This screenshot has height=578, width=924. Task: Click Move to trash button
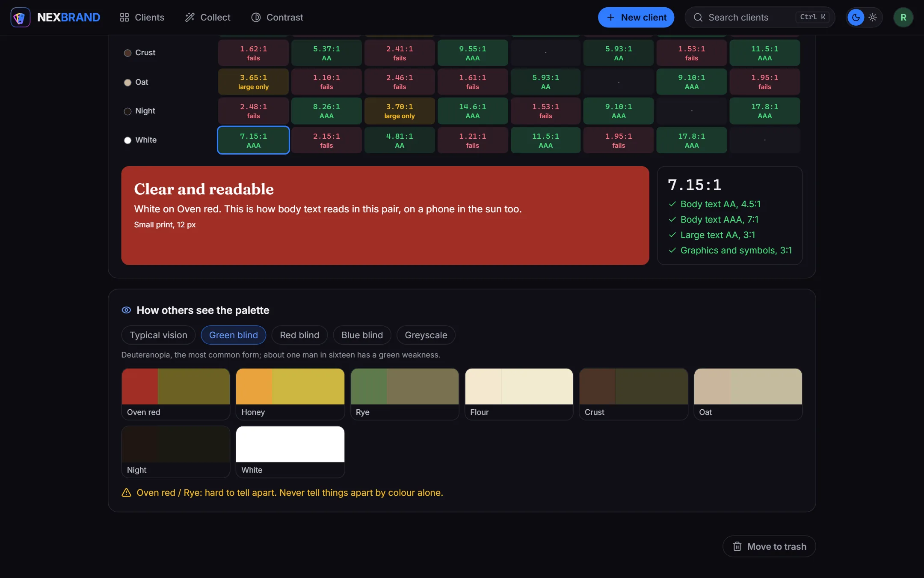tap(769, 546)
